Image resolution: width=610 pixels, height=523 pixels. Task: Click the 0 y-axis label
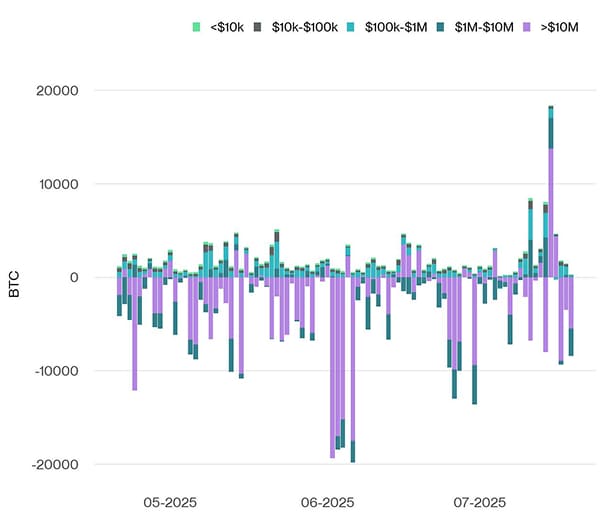pyautogui.click(x=74, y=277)
